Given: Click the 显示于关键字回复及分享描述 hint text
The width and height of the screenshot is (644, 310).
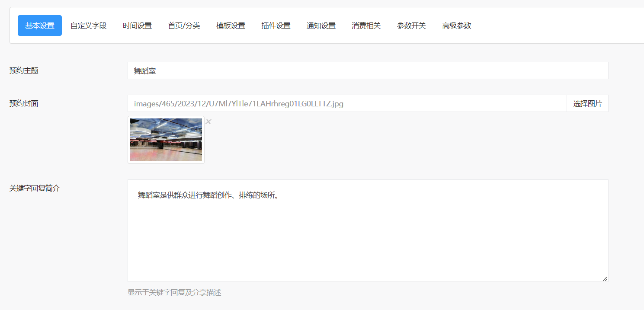Looking at the screenshot, I should tap(174, 293).
